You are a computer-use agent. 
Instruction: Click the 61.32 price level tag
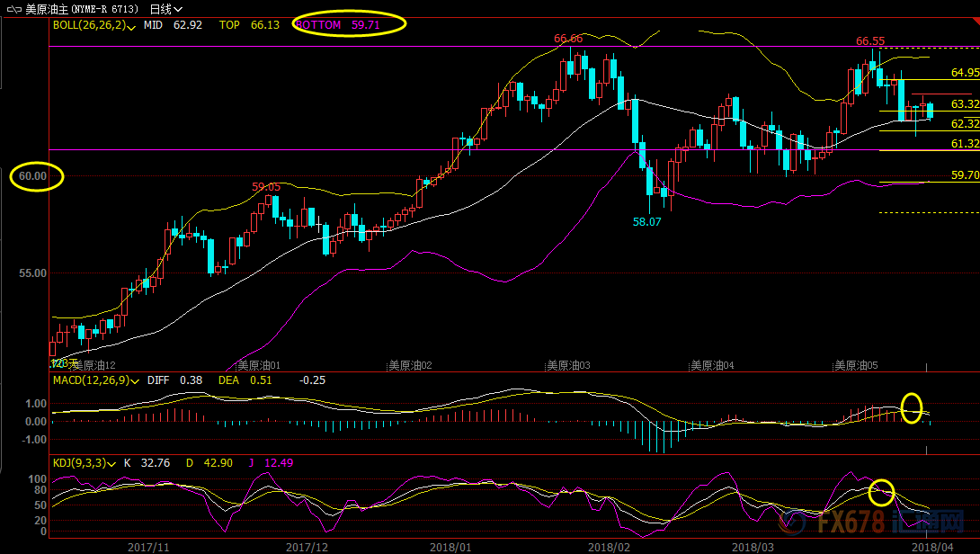[965, 144]
